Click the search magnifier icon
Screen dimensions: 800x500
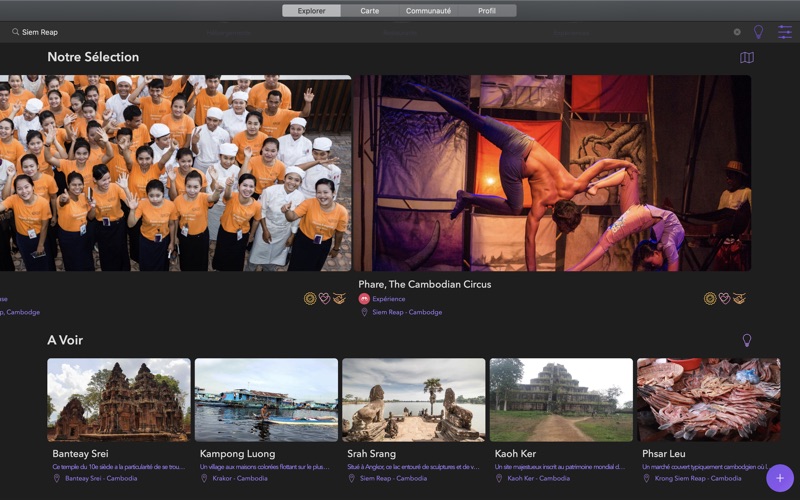15,32
